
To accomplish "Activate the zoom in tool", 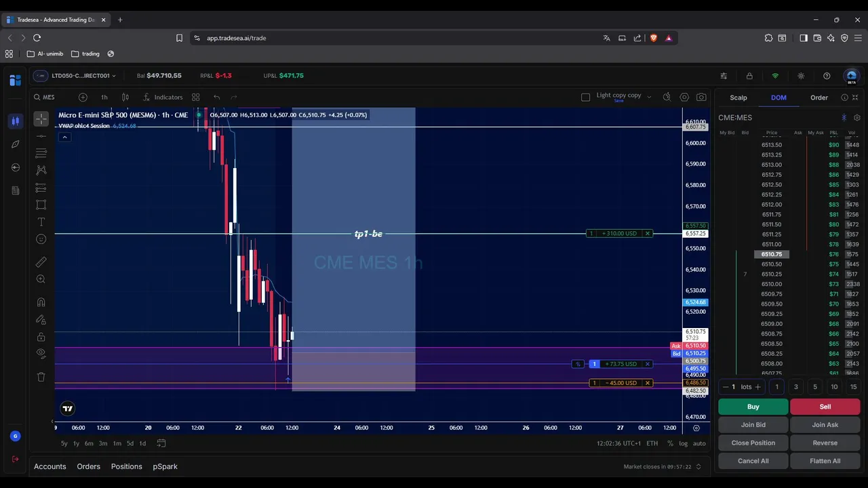I will 41,279.
